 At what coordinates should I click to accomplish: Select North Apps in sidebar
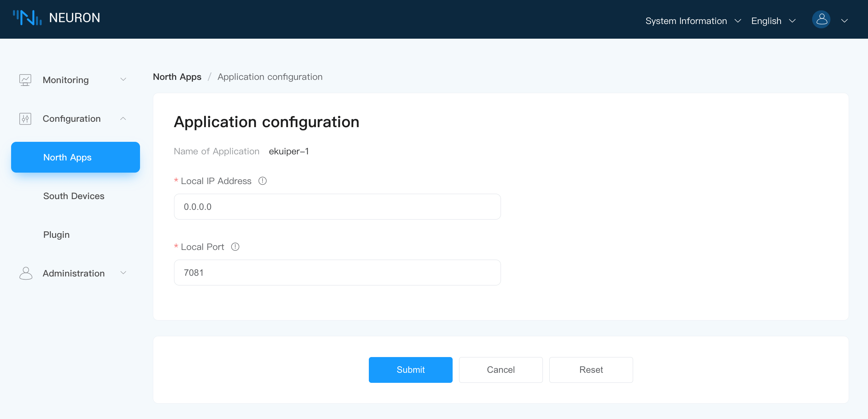(75, 157)
